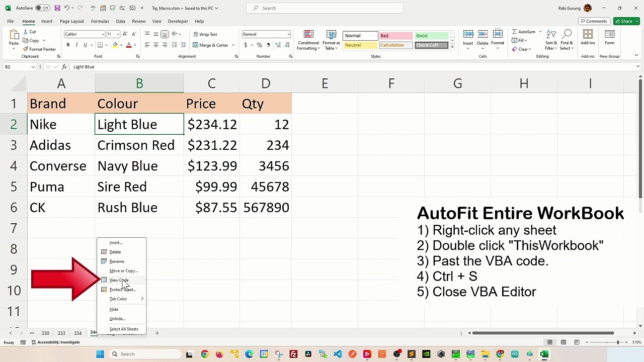Viewport: 644px width, 362px height.
Task: Open Format as Table menu
Action: click(332, 40)
